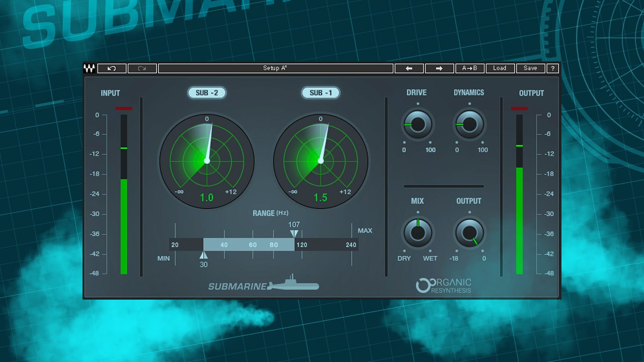Click the INPUT meter label
Image resolution: width=644 pixels, height=362 pixels.
pyautogui.click(x=110, y=93)
